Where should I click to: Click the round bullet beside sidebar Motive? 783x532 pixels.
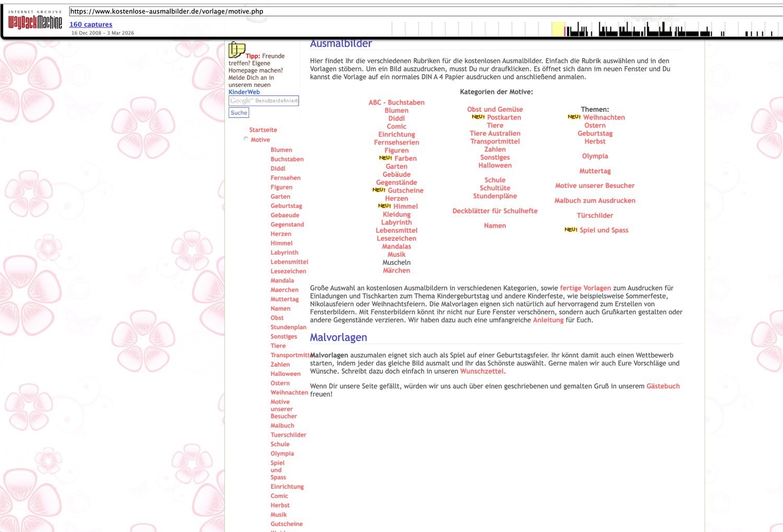246,139
